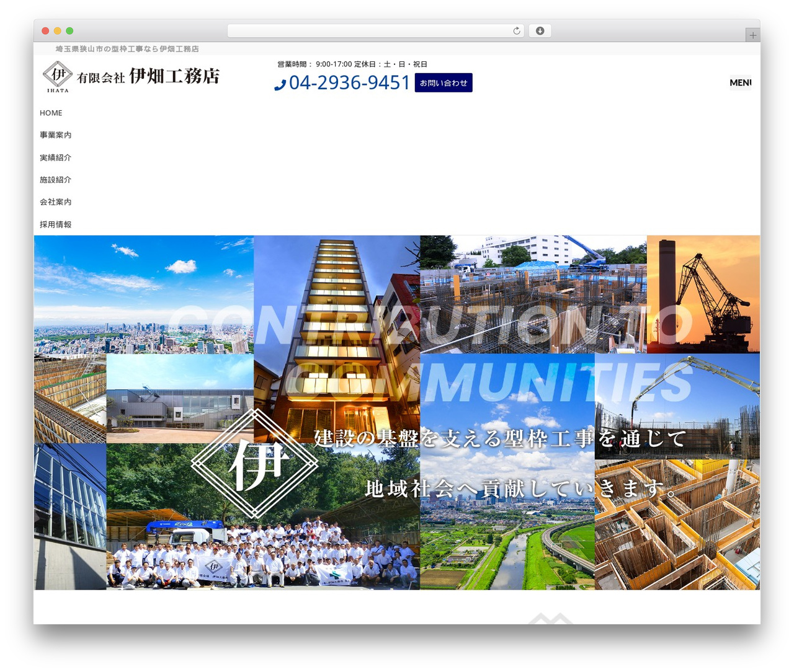Click the Ihata diamond logo in the header
This screenshot has width=794, height=672.
58,77
